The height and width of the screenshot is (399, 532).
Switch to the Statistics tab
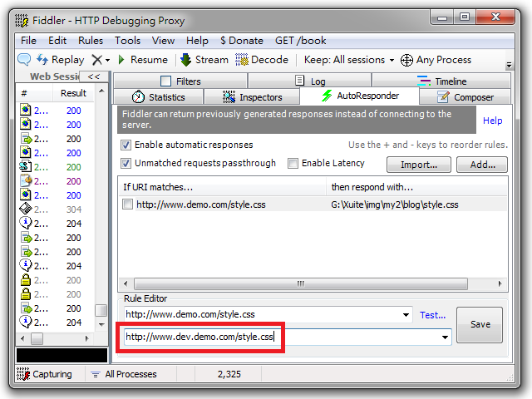158,97
